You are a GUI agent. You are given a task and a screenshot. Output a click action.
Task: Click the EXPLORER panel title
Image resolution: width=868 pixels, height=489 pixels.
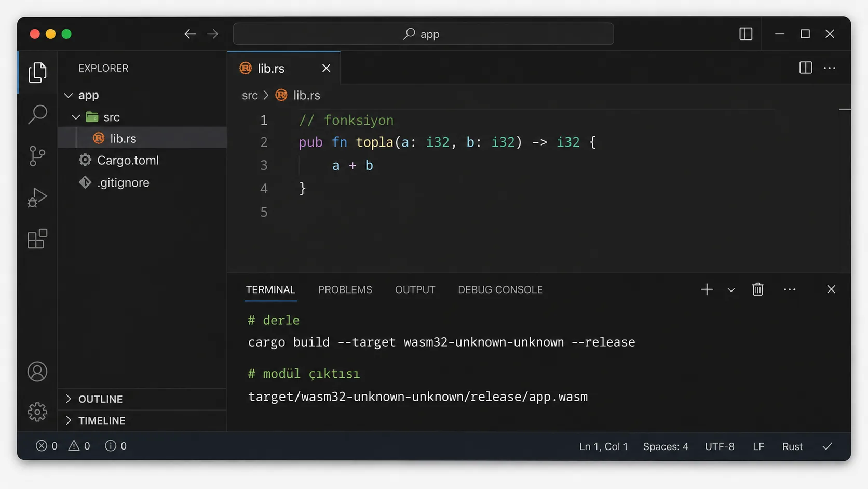[103, 68]
